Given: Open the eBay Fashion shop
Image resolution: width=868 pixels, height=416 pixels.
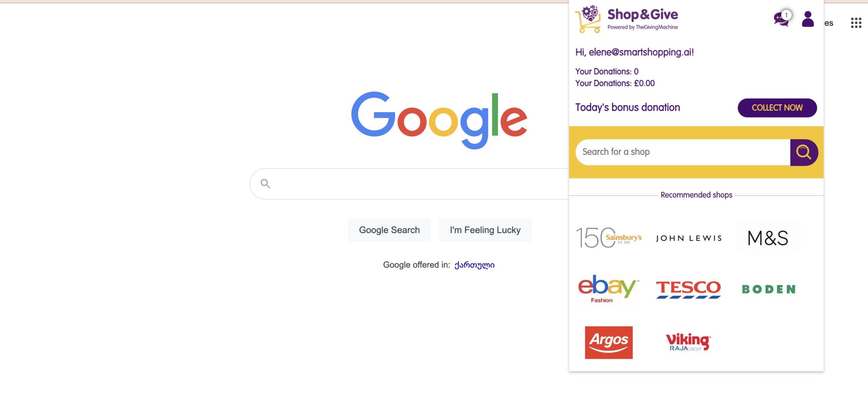Looking at the screenshot, I should pyautogui.click(x=608, y=289).
